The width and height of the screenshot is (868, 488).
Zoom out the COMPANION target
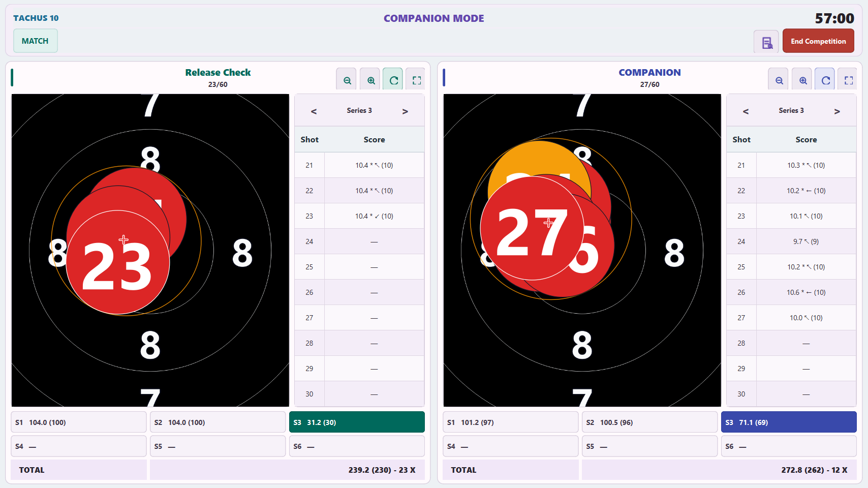[x=779, y=80]
